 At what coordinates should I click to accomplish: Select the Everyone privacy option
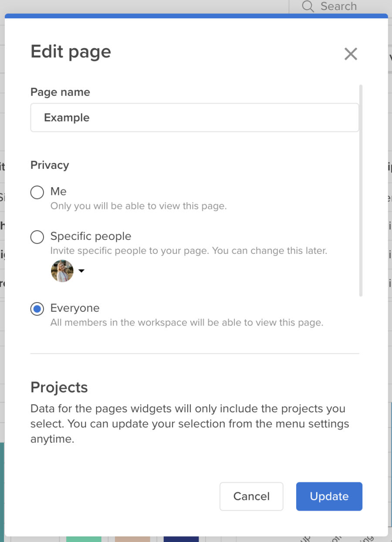tap(37, 309)
